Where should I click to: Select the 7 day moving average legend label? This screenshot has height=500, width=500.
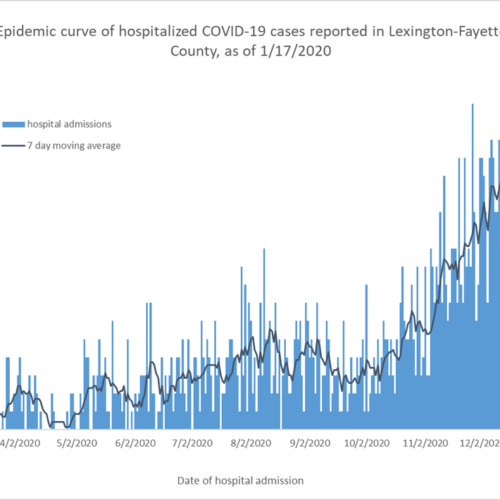tap(74, 146)
